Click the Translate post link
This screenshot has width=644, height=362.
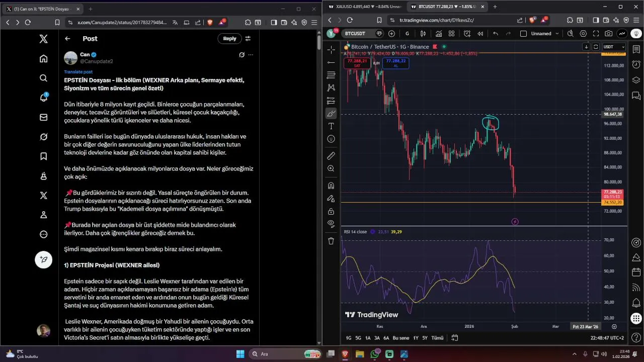pyautogui.click(x=78, y=72)
